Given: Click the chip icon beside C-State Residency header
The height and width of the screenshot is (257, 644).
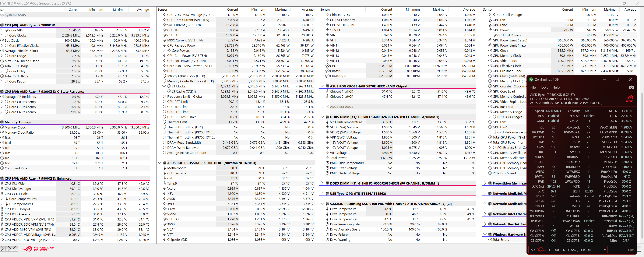Looking at the screenshot, I should click(2, 91).
